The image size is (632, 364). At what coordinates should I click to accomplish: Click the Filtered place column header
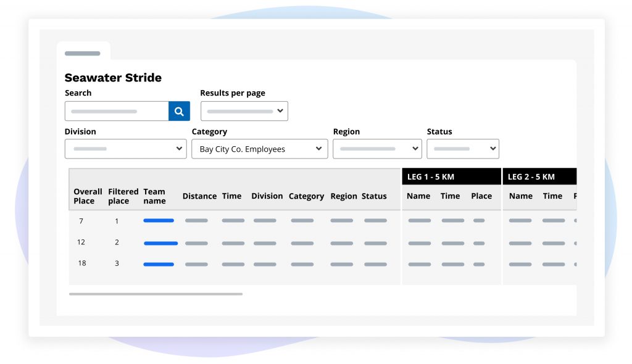pos(122,196)
